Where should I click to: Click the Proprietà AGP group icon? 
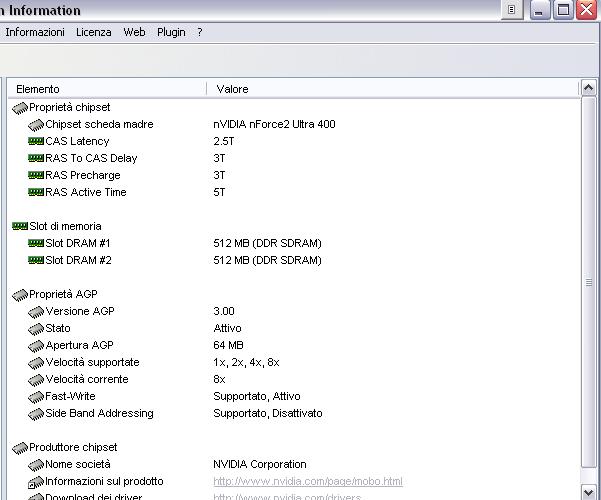pyautogui.click(x=20, y=295)
